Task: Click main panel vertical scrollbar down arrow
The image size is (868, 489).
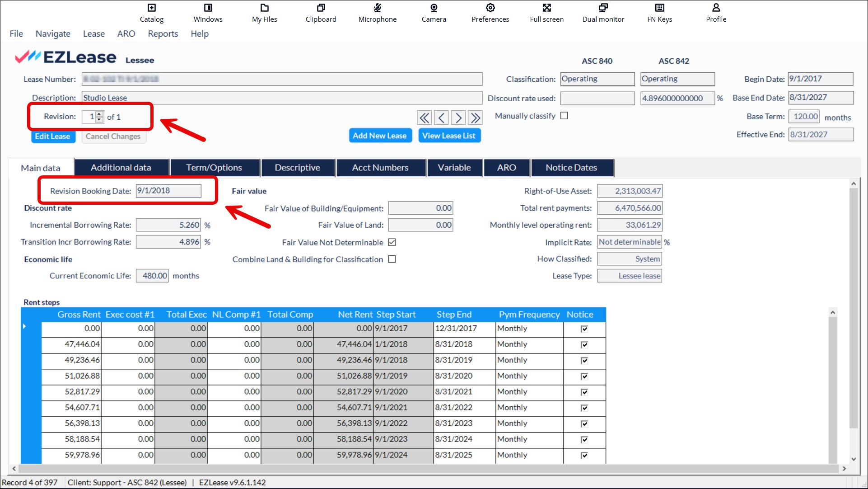Action: pyautogui.click(x=853, y=459)
